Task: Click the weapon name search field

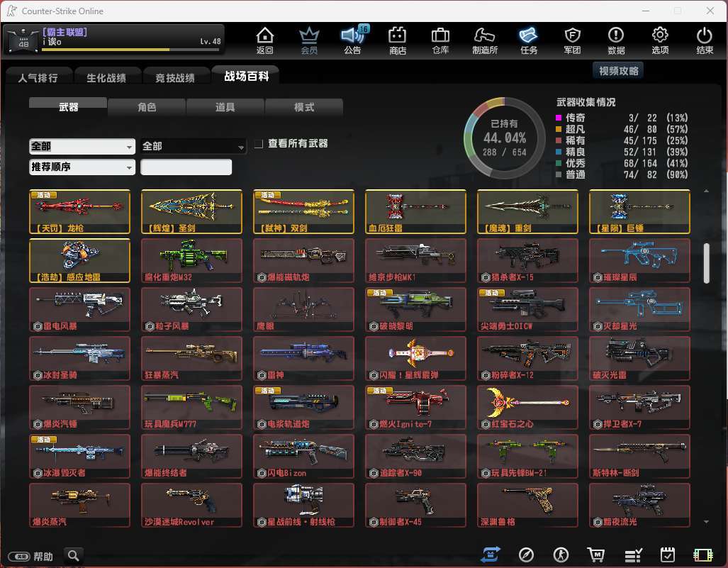Action: [186, 167]
